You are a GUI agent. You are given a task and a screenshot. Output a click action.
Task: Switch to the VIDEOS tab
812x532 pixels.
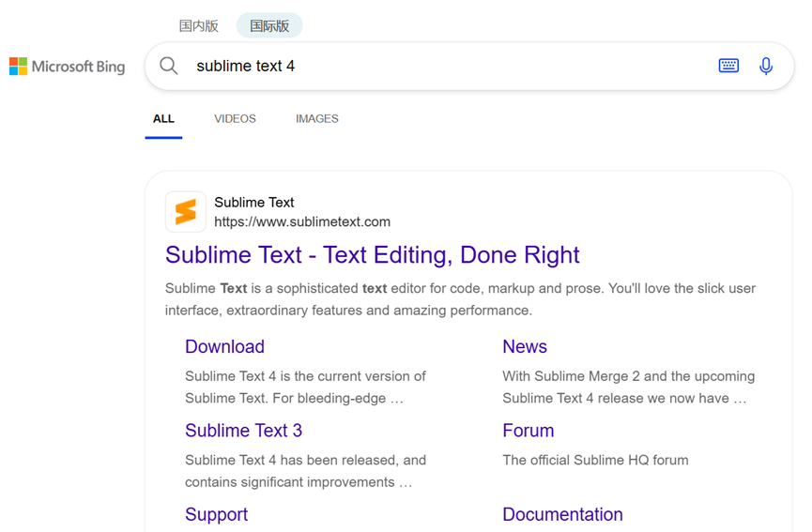235,119
